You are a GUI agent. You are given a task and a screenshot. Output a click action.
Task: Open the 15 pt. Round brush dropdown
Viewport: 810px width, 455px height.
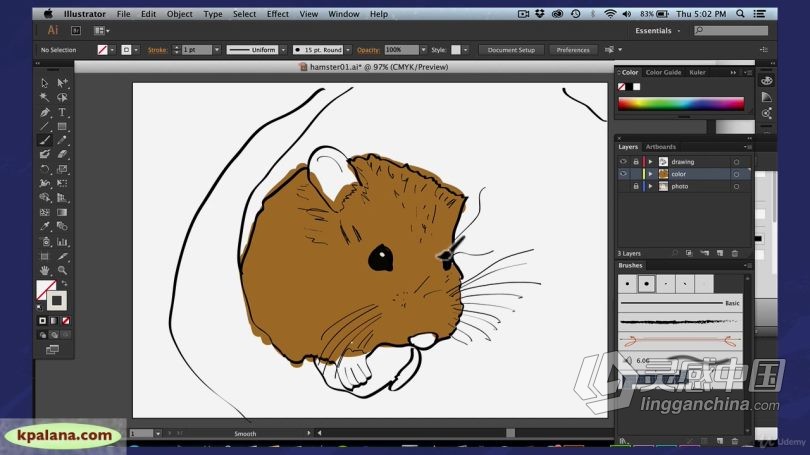(x=348, y=50)
